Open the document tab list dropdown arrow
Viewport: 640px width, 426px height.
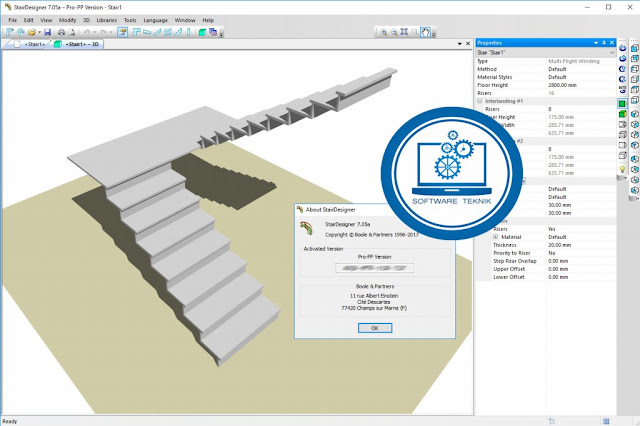point(460,43)
